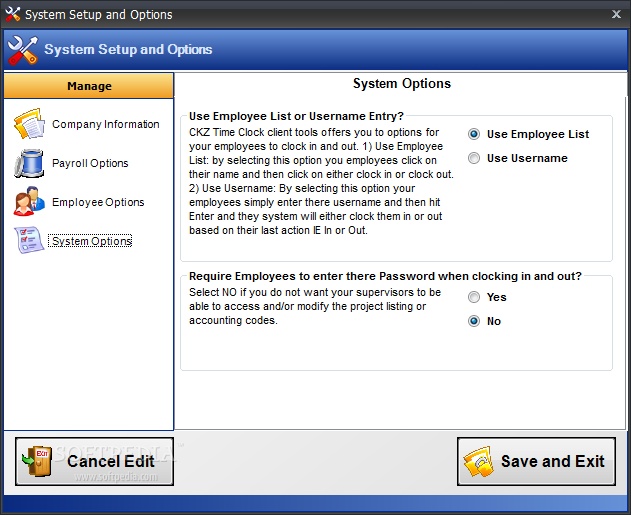Viewport: 631px width, 515px height.
Task: Click the small tools icon in title bar
Action: pos(12,14)
